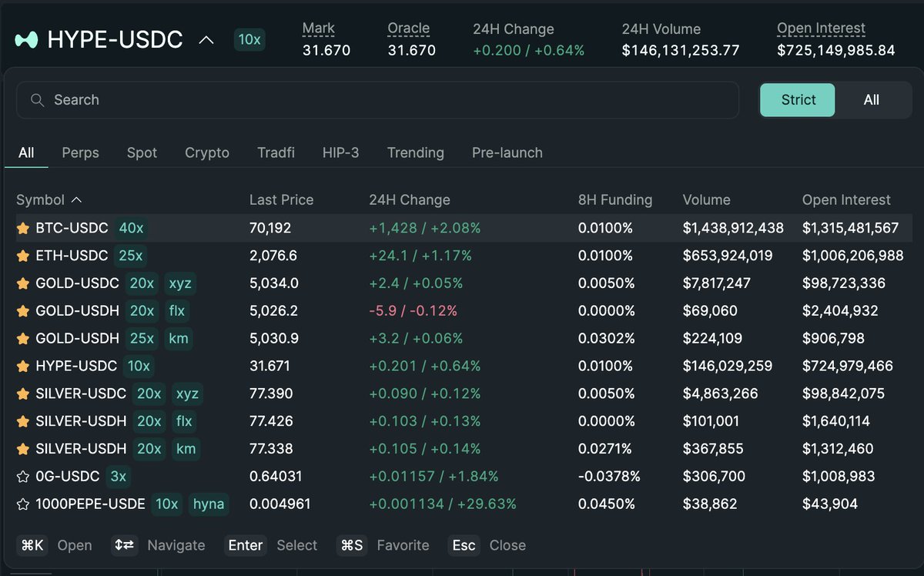
Task: Switch to the Crypto tab
Action: 207,152
